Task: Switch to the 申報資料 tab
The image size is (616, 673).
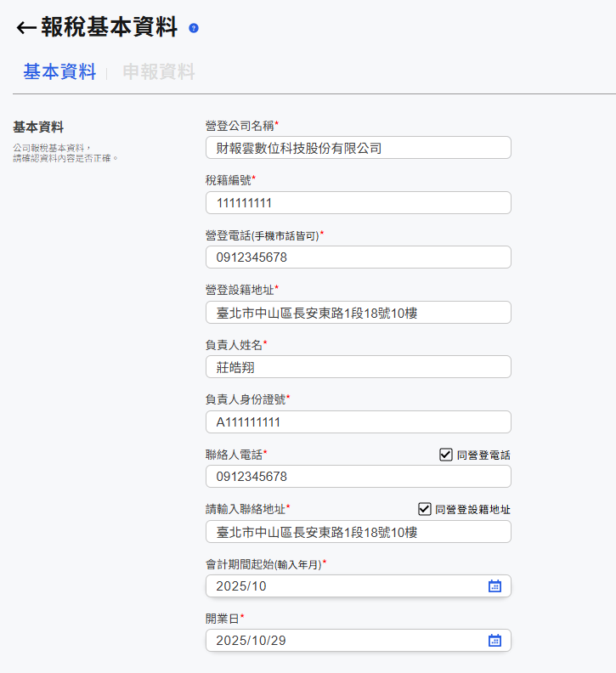Action: 159,72
